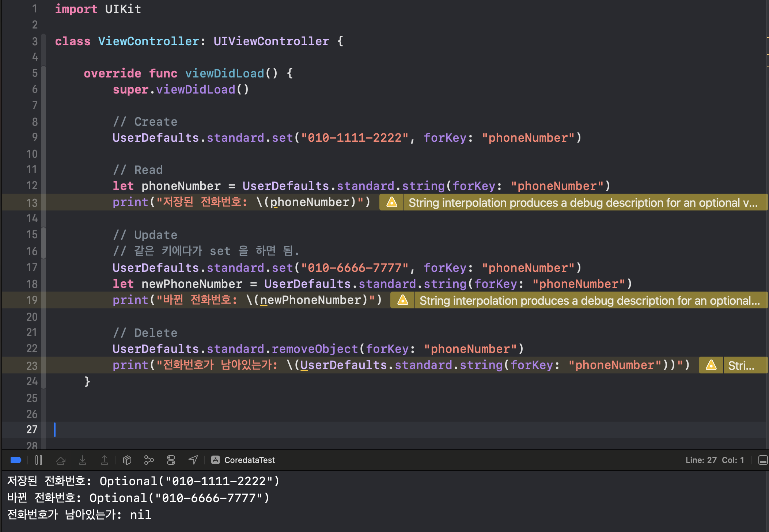Open Debug View Hierarchy

tap(127, 460)
